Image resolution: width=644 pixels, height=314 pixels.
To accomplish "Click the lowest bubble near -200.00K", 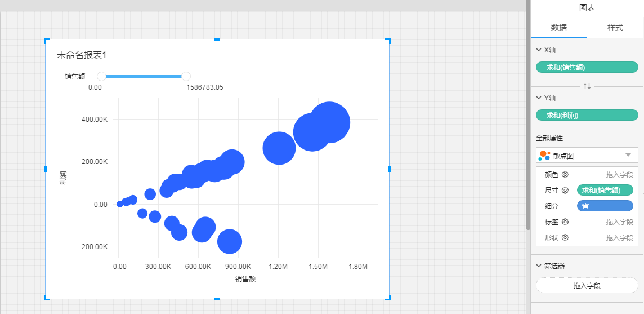I will [230, 242].
